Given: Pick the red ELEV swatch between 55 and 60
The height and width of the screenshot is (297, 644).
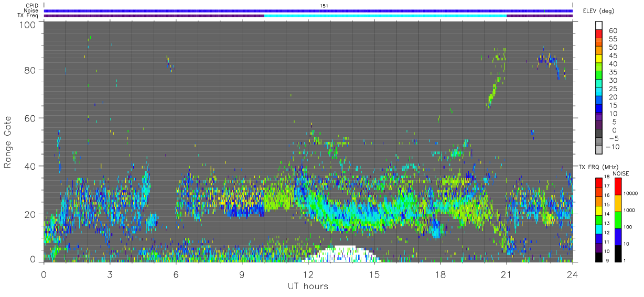Looking at the screenshot, I should [x=599, y=34].
